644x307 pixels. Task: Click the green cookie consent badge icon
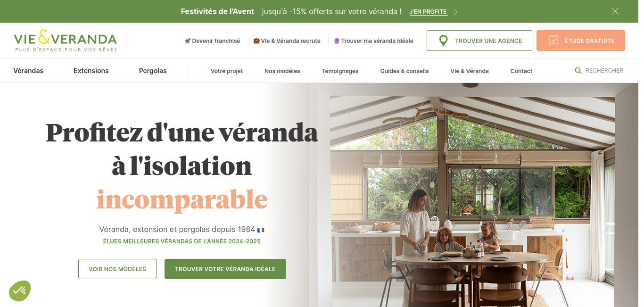[x=20, y=291]
